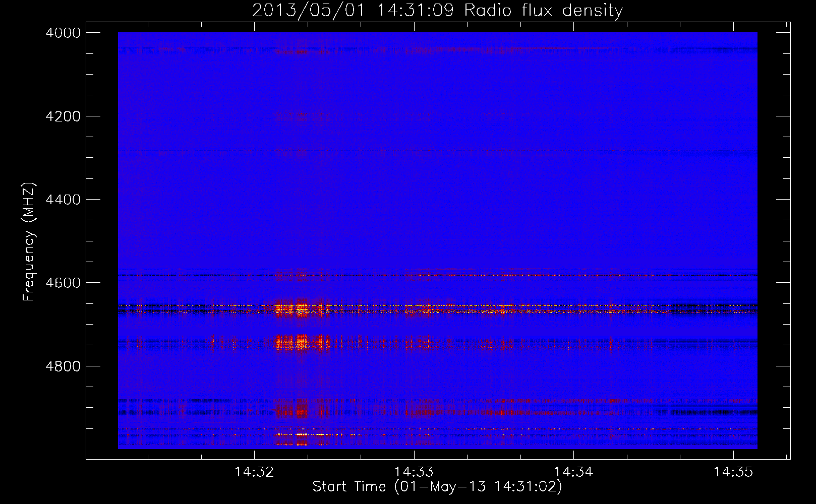Select the 4400 frequency tick label

click(x=63, y=200)
